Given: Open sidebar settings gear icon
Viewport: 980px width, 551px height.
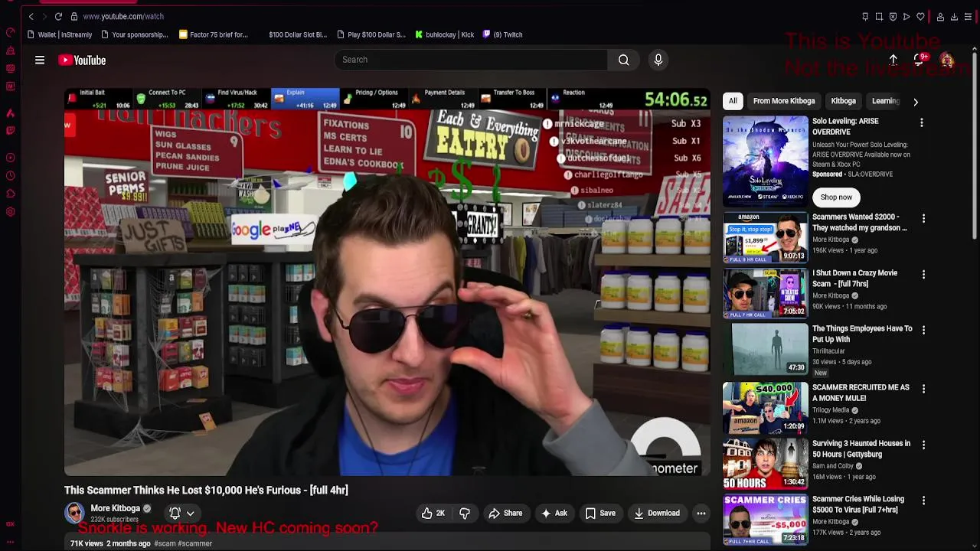Looking at the screenshot, I should tap(10, 212).
